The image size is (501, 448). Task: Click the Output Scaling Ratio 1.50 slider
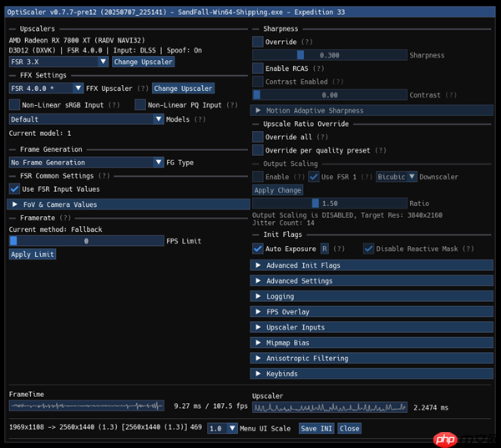(330, 203)
